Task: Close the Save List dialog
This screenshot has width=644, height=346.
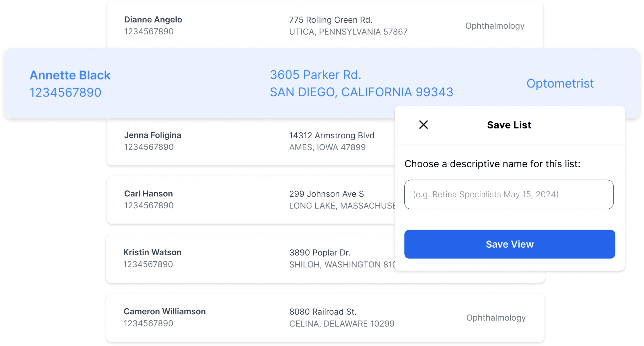Action: pos(423,125)
